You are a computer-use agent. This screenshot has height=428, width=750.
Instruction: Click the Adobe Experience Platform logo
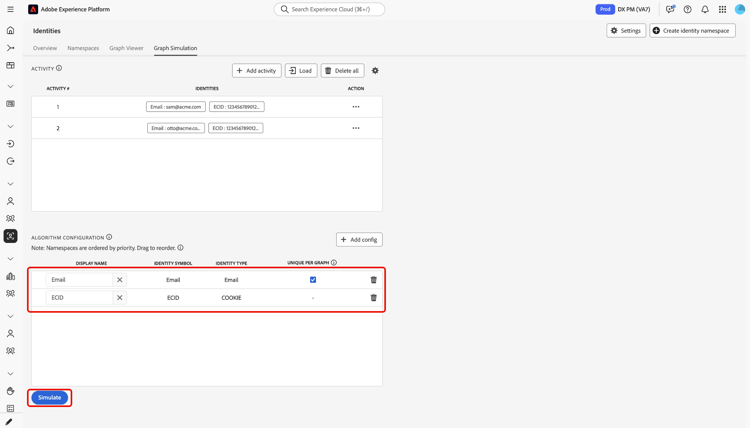[33, 9]
